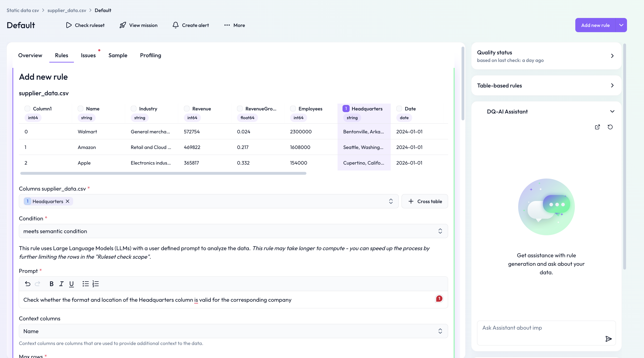Toggle bold formatting in prompt toolbar
Screen dimensions: 644x358
click(51, 284)
